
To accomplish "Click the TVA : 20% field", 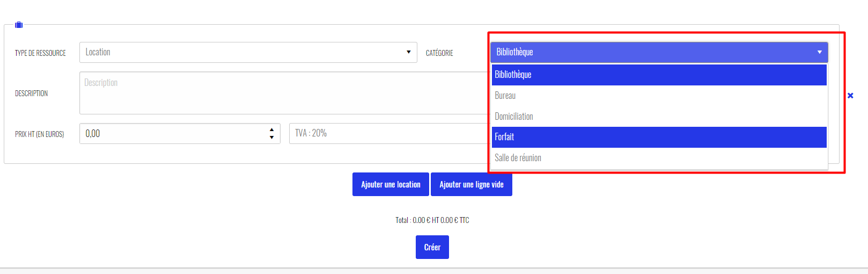I will pos(389,133).
